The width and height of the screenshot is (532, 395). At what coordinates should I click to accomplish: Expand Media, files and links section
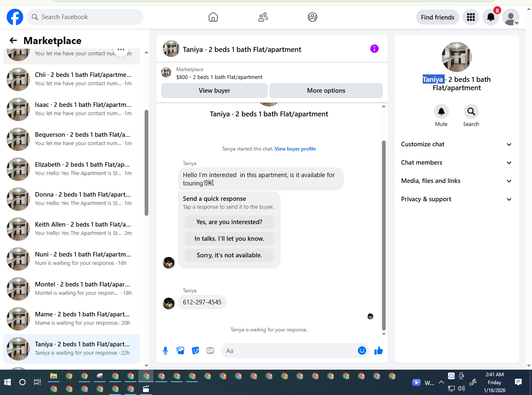tap(457, 181)
